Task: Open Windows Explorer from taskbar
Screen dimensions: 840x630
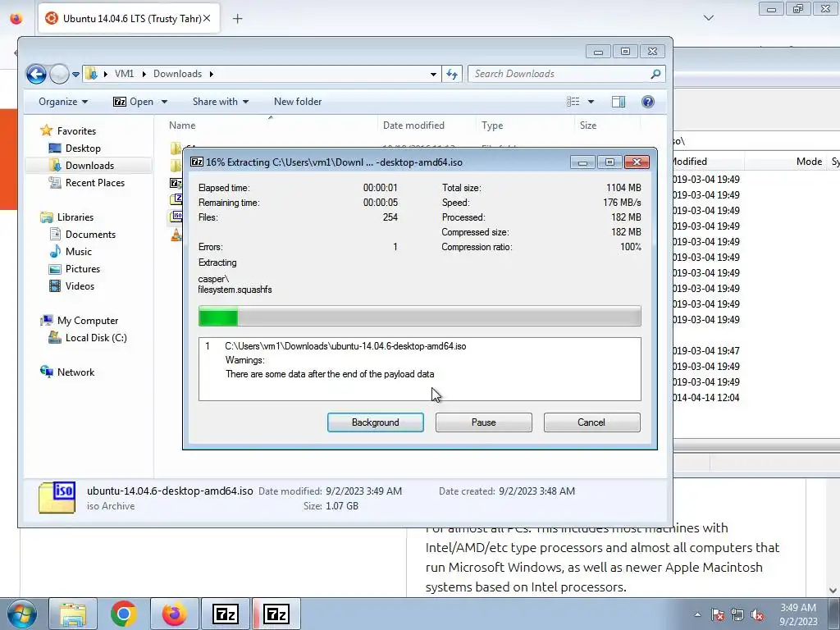Action: pos(73,614)
